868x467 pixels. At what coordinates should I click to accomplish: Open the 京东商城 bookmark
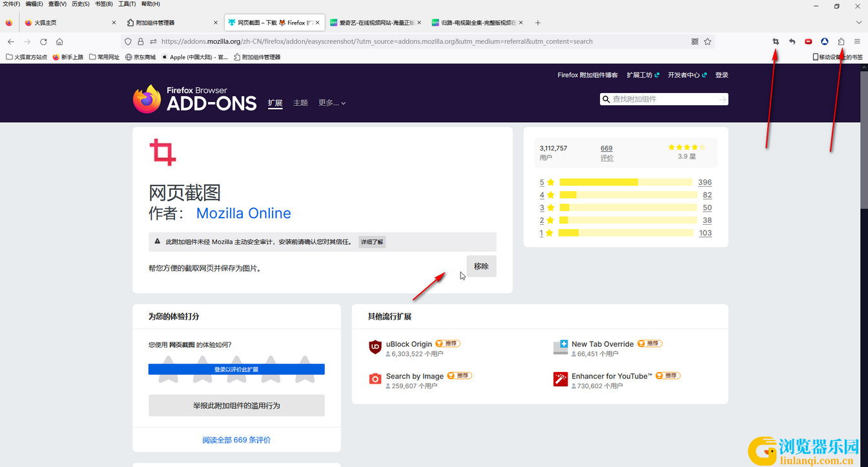(140, 57)
